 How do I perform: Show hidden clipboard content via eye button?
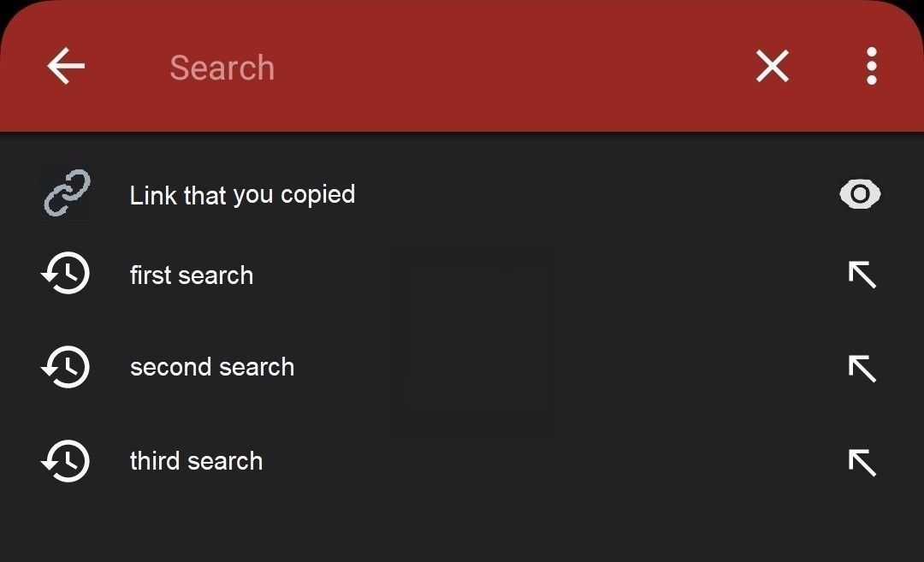pyautogui.click(x=860, y=194)
